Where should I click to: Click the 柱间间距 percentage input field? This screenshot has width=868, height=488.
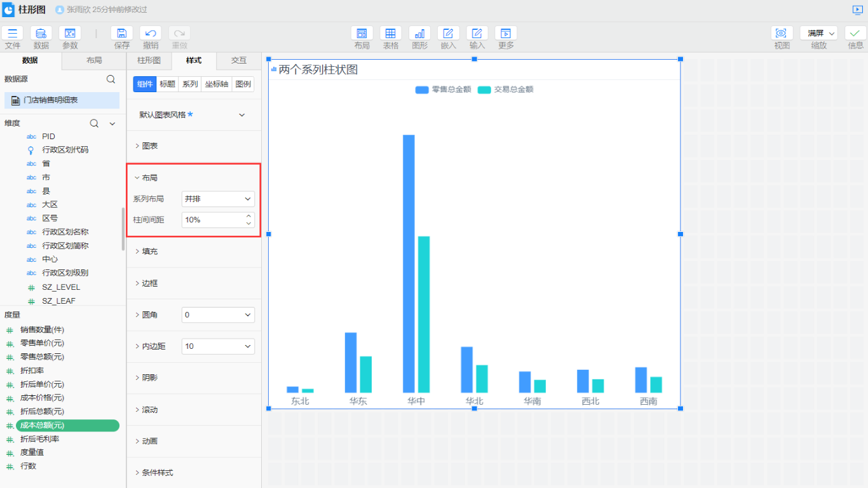coord(213,220)
